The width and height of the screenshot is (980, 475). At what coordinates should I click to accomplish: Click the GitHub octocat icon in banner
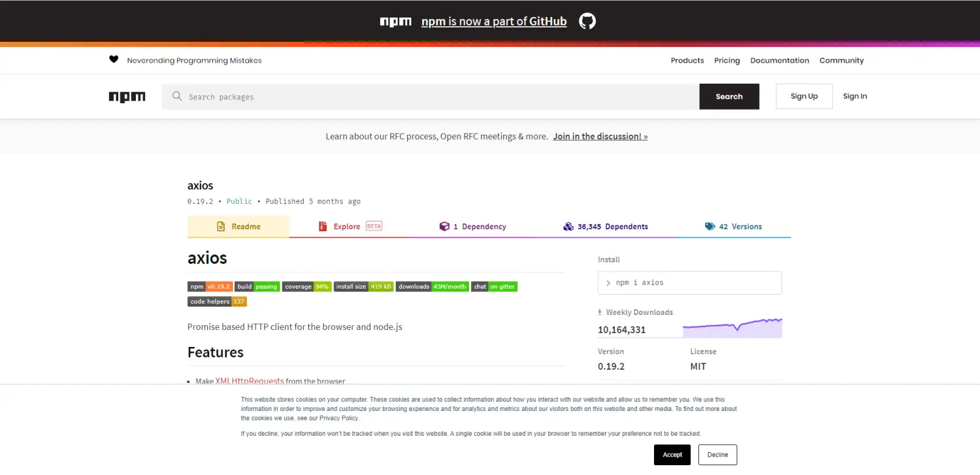tap(587, 21)
